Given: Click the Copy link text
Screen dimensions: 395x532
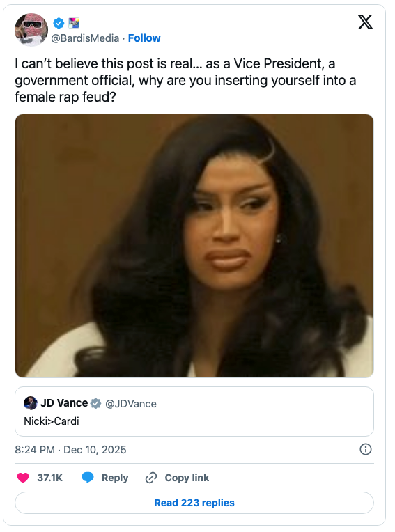Looking at the screenshot, I should click(x=187, y=478).
